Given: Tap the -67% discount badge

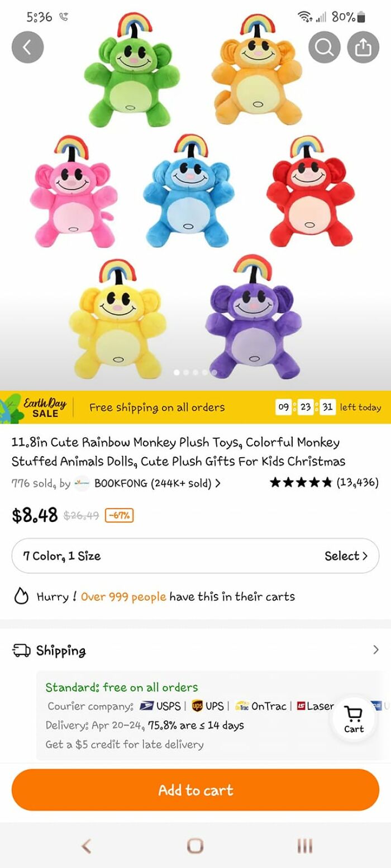Looking at the screenshot, I should [x=119, y=515].
